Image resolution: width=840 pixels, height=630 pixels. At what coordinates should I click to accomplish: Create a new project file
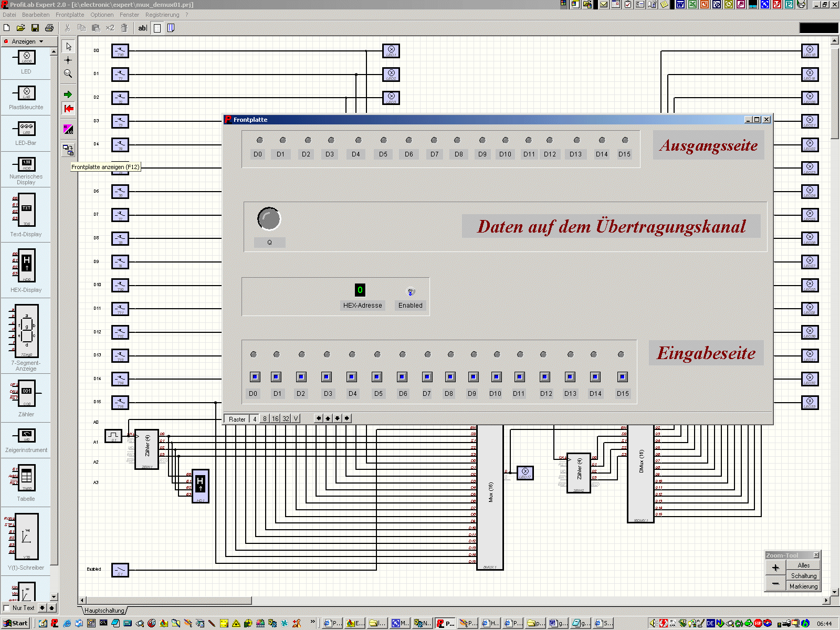click(7, 28)
